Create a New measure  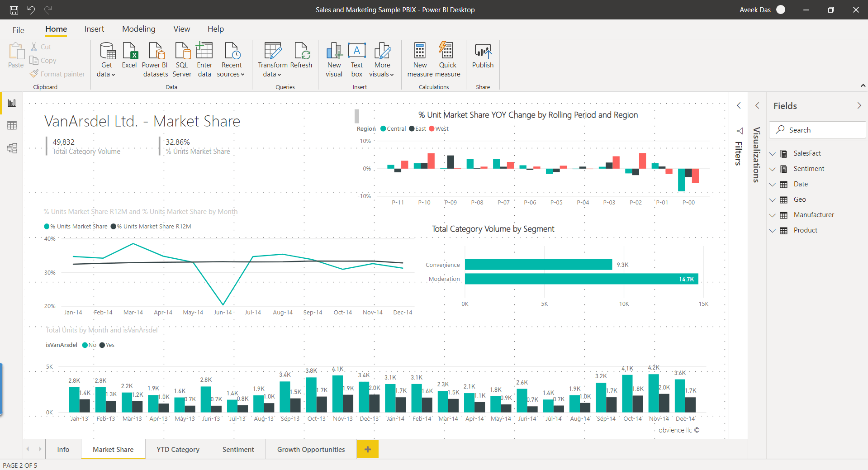tap(420, 60)
